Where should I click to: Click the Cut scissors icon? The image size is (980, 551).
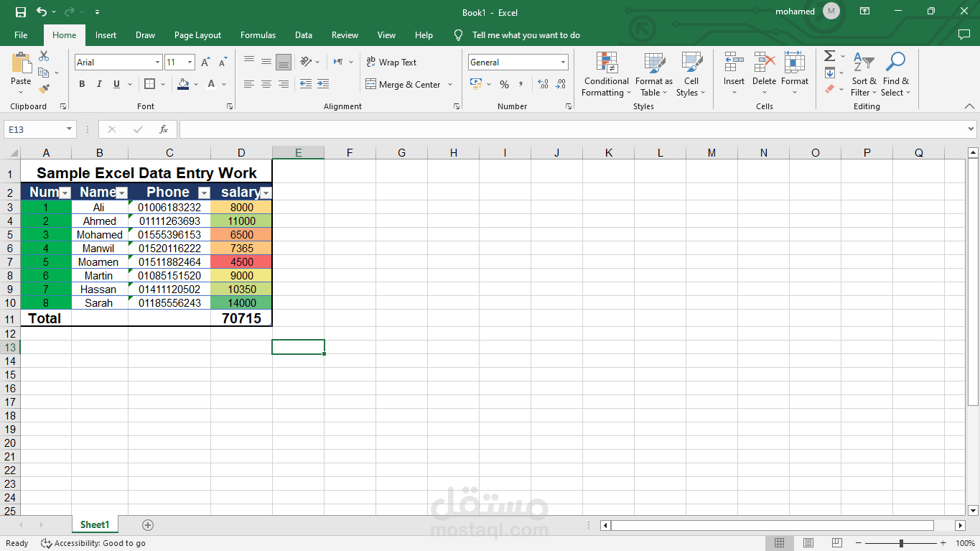click(x=44, y=56)
